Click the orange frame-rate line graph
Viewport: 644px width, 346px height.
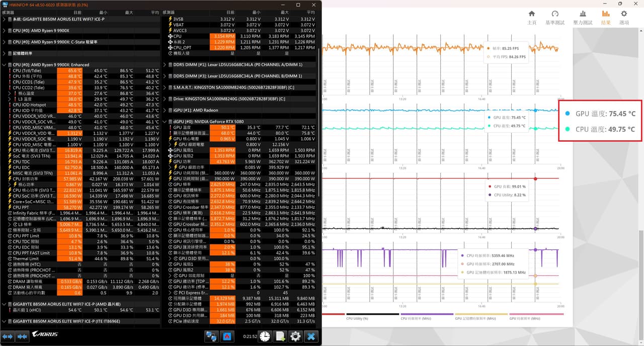coord(440,48)
